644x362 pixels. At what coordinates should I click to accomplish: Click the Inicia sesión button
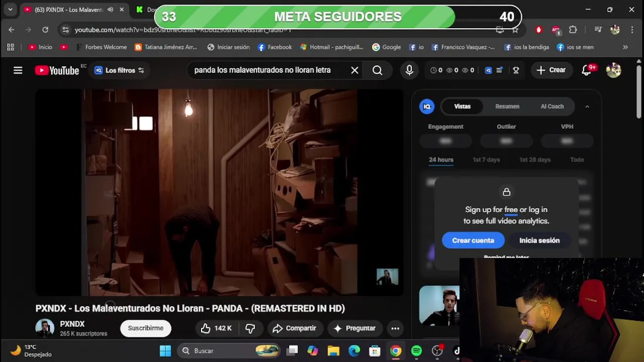(539, 240)
